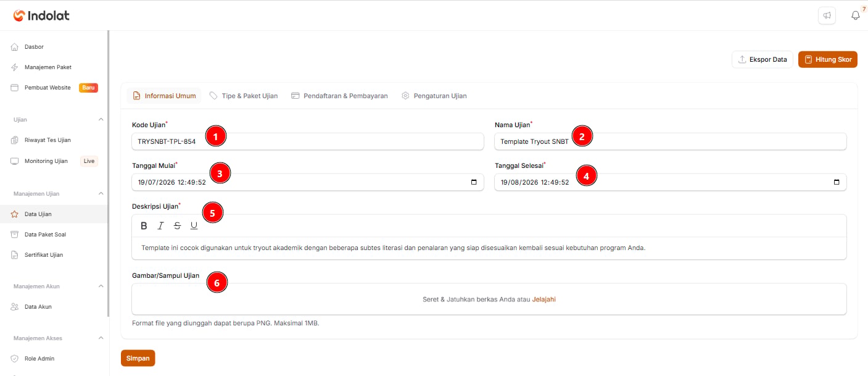Click the Role Admin shield icon
Viewport: 868px width, 376px height.
pyautogui.click(x=15, y=359)
